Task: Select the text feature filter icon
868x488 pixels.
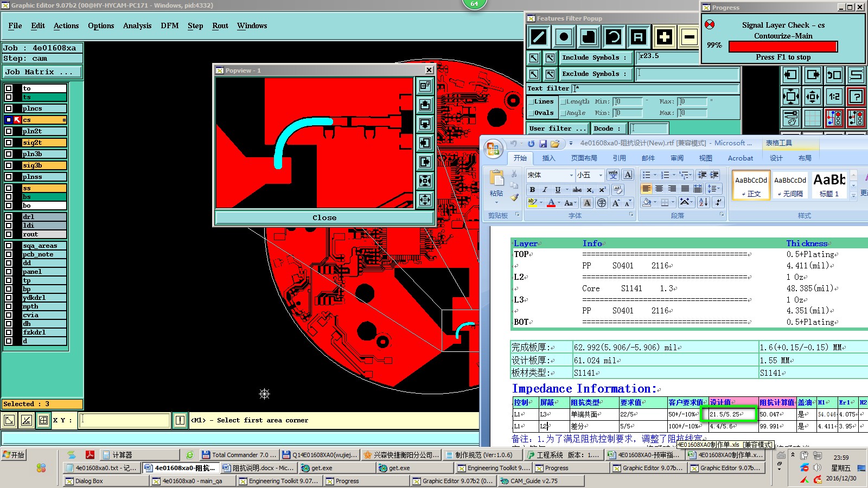Action: [x=639, y=37]
